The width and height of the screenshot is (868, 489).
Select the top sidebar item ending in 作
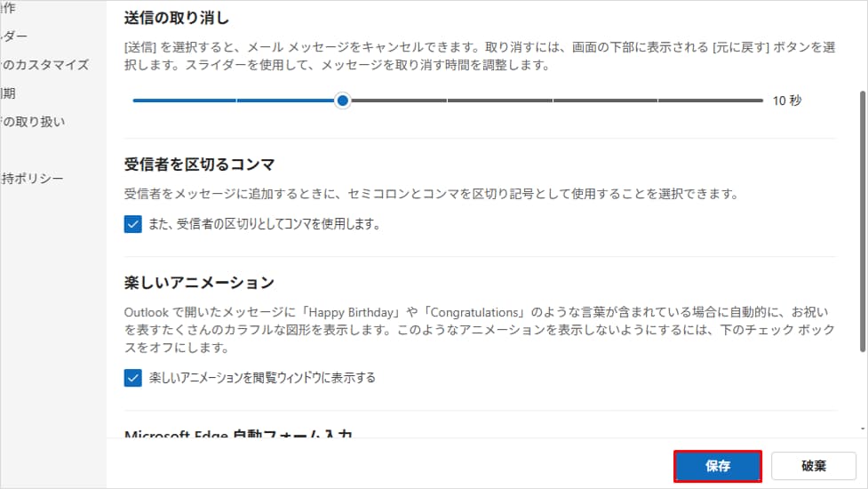click(8, 8)
